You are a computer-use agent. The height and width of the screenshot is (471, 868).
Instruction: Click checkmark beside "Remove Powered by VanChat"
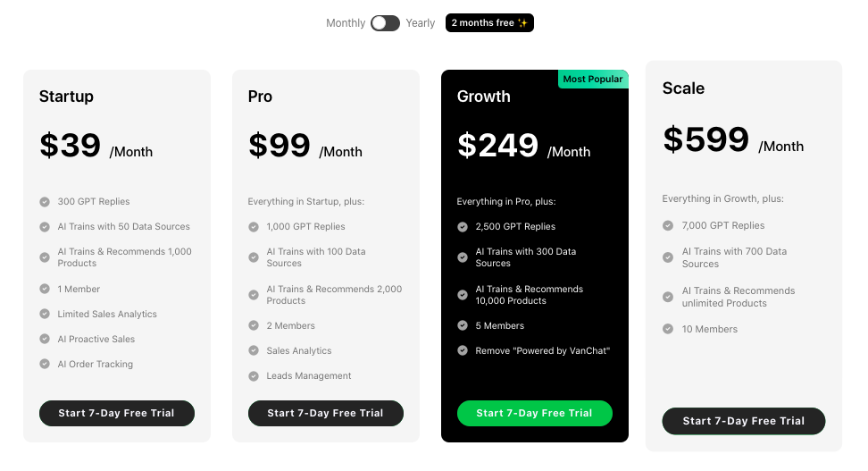coord(463,351)
